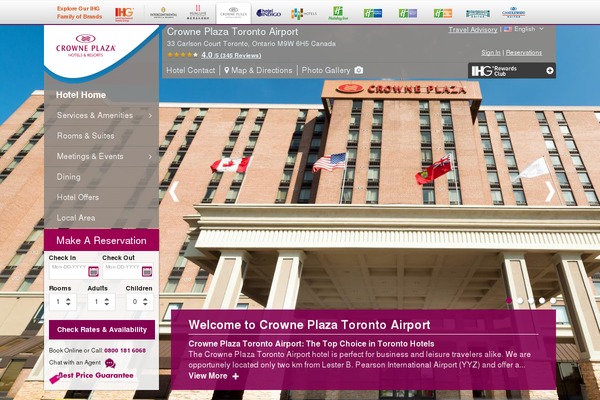Open the Hotel Offers menu item
This screenshot has height=400, width=600.
tap(78, 197)
